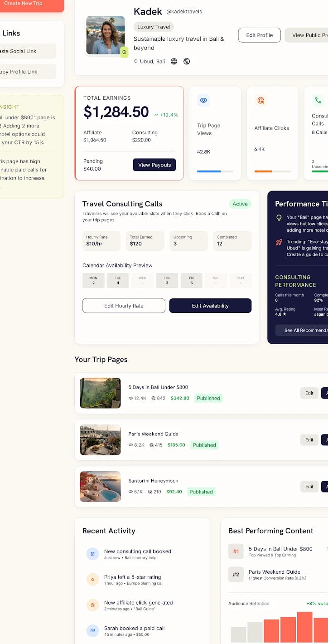328x644 pixels.
Task: Edit the 5 Days in Bali trip page
Action: (309, 393)
